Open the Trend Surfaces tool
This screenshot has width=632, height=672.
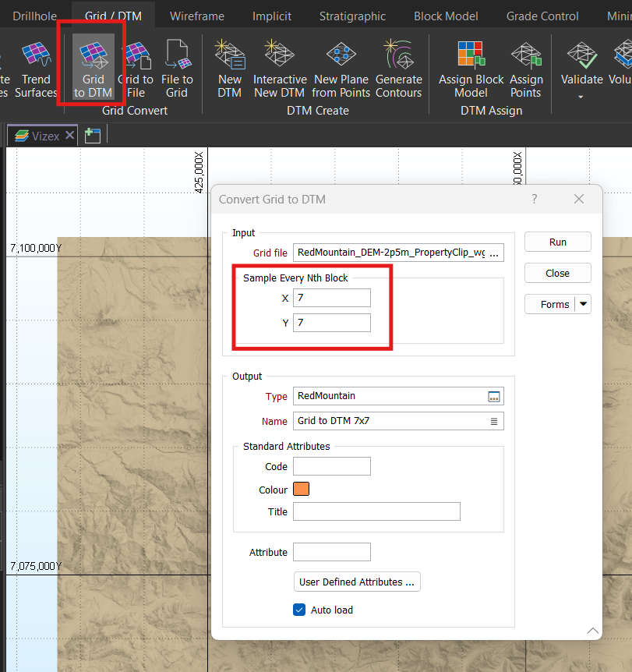[x=36, y=69]
